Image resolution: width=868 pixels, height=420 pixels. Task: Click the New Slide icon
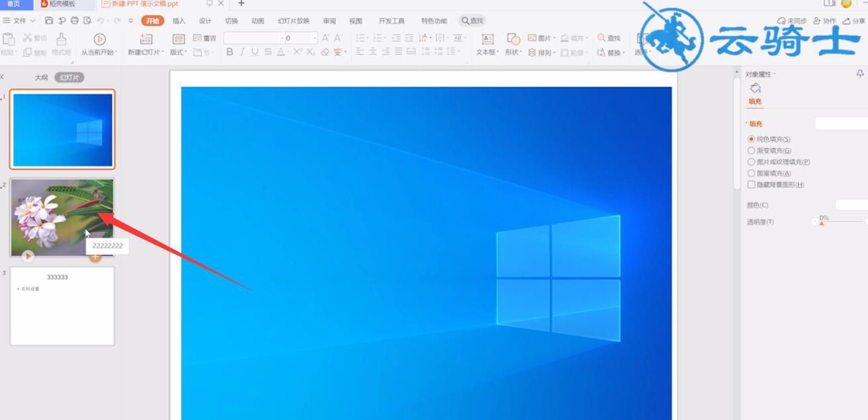(x=146, y=39)
